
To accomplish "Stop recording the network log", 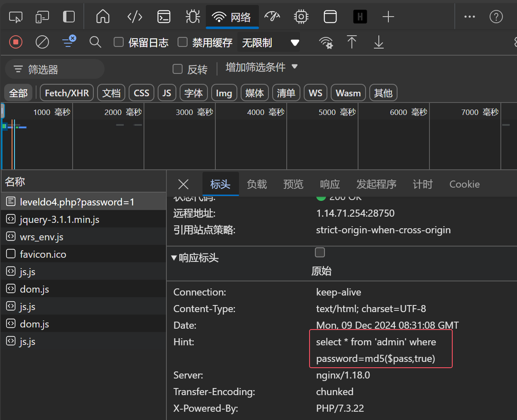I will click(16, 42).
